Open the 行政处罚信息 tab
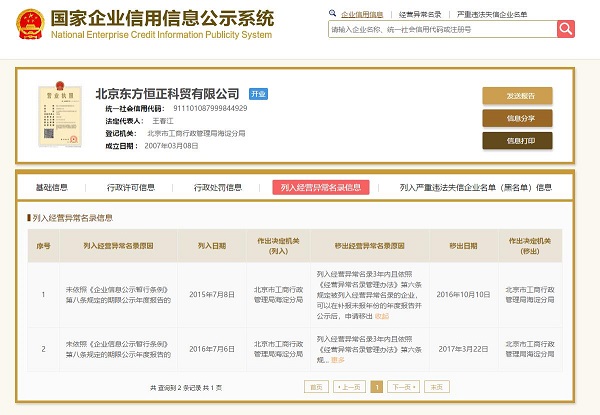 pyautogui.click(x=217, y=187)
